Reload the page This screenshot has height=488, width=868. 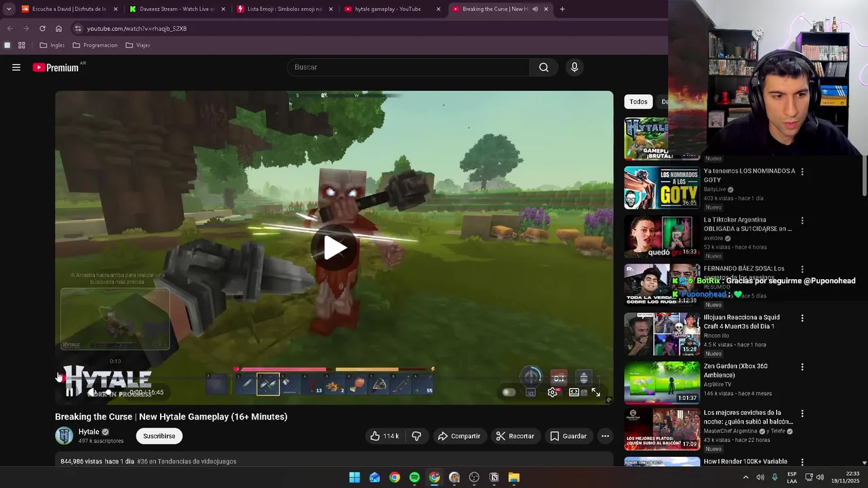point(42,28)
